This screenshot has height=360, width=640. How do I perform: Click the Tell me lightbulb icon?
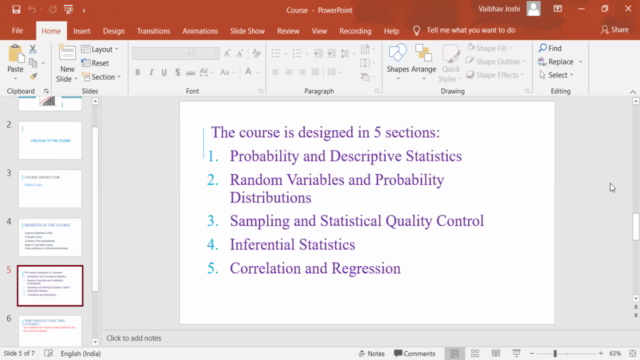(416, 31)
